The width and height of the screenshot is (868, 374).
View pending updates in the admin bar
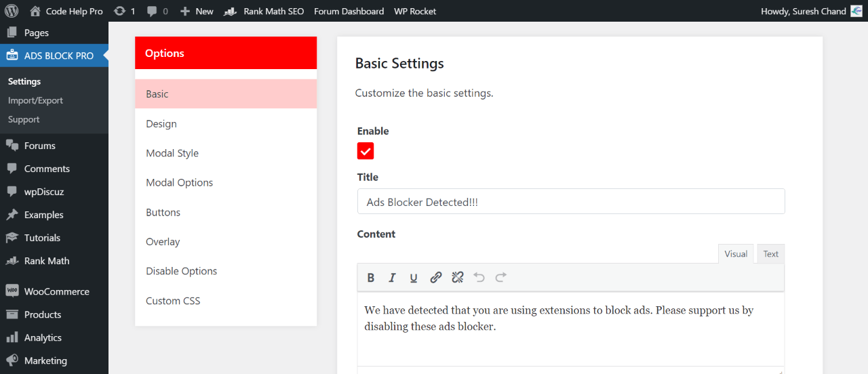[125, 11]
